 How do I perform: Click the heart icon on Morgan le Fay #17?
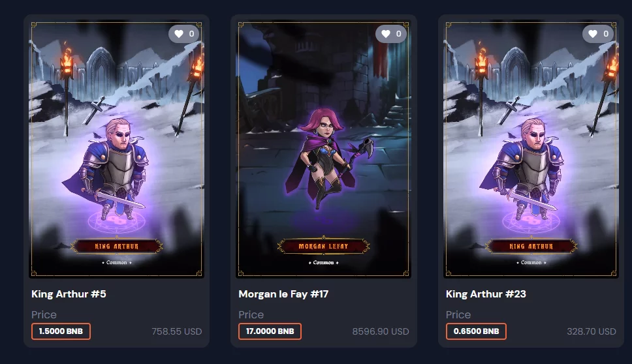386,34
